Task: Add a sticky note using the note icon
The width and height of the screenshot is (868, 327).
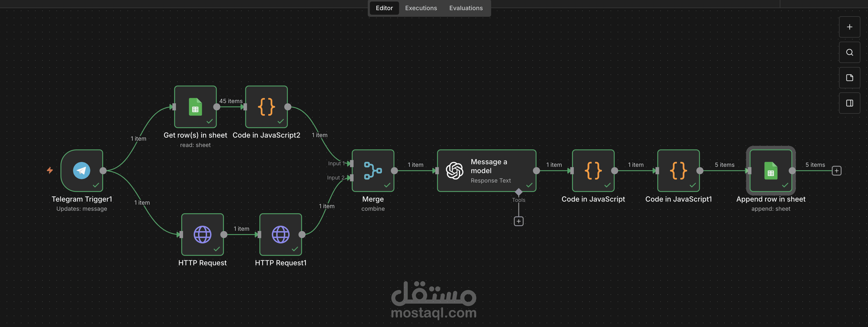Action: click(849, 78)
